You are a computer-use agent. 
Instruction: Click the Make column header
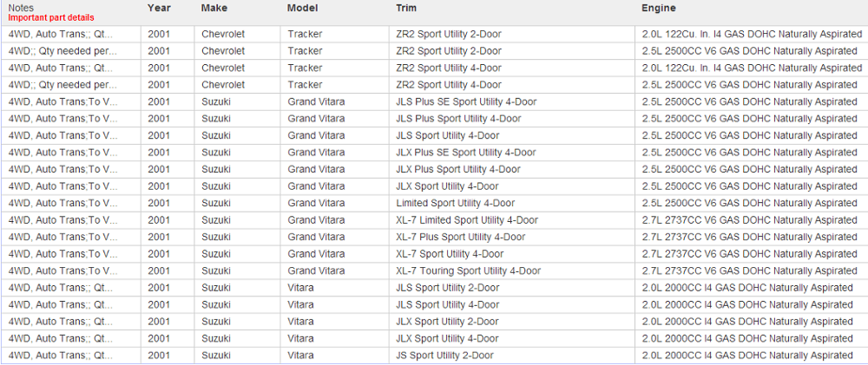(214, 8)
